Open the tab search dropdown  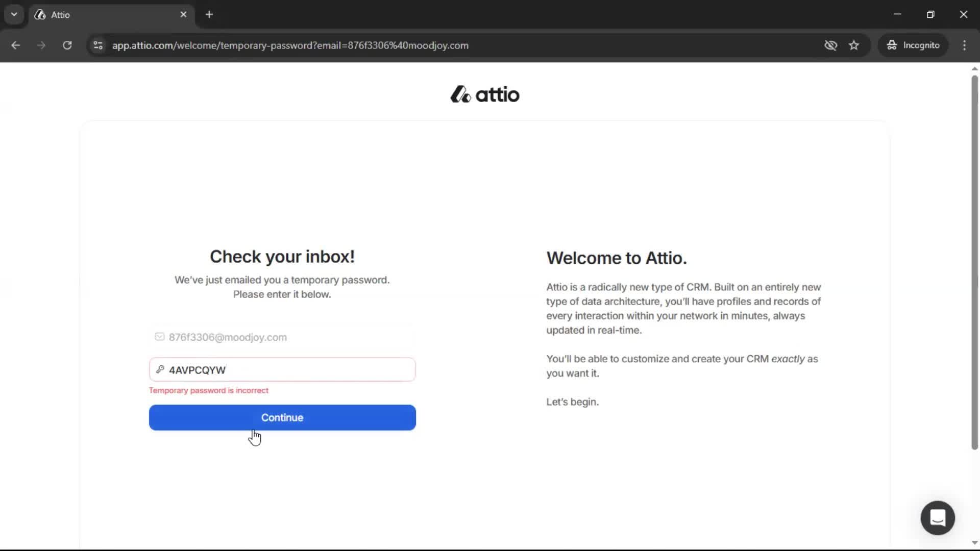point(14,14)
